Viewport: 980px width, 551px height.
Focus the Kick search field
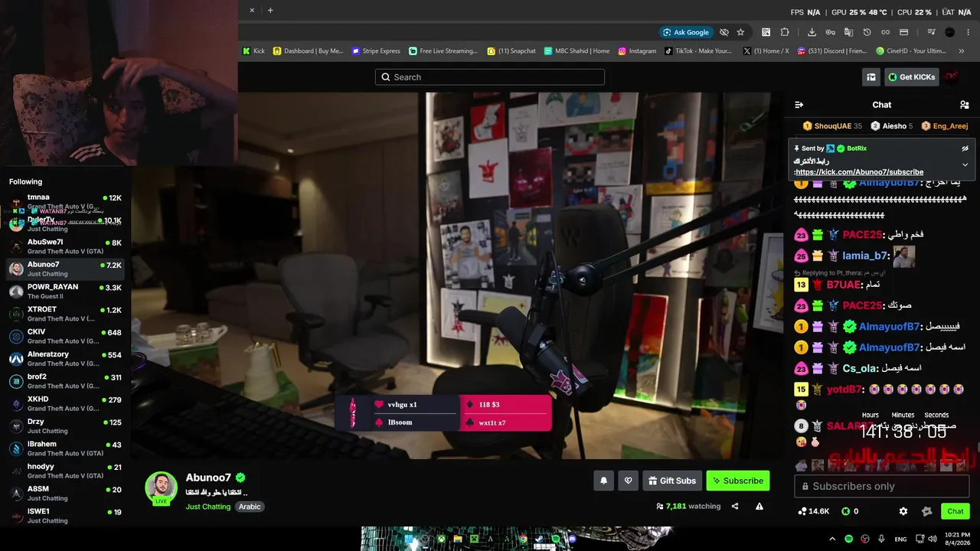[x=490, y=77]
